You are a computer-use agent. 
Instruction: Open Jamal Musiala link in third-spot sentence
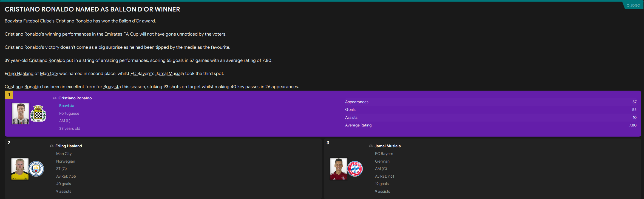[x=170, y=74]
